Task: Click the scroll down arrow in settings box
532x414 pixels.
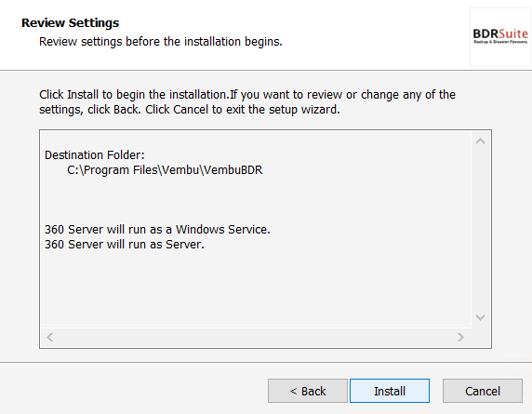Action: (x=480, y=317)
